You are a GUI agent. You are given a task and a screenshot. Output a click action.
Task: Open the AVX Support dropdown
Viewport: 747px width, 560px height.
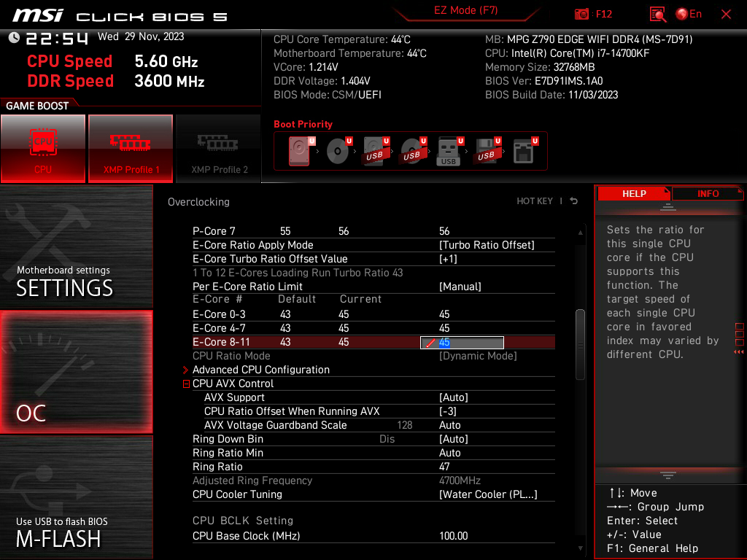[454, 397]
